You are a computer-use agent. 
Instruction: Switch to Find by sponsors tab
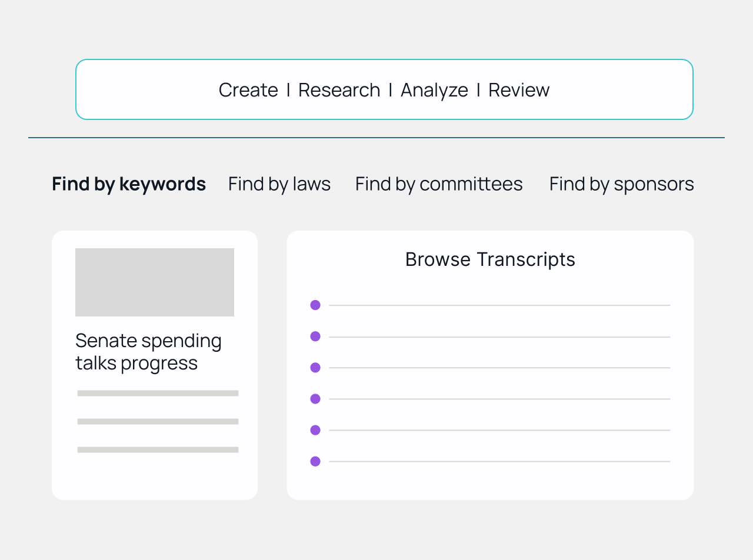click(621, 184)
